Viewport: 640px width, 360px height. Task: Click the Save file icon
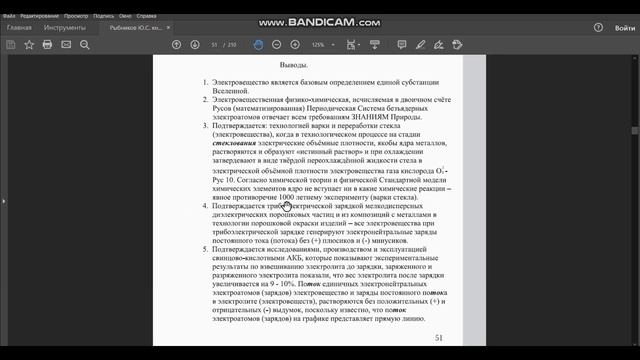[11, 45]
